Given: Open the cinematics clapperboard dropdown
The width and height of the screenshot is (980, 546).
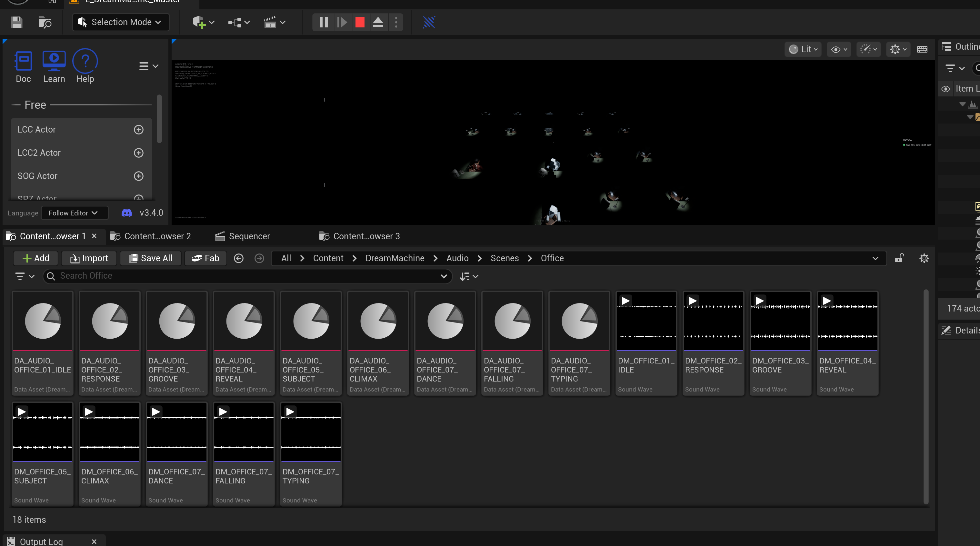Looking at the screenshot, I should 275,22.
